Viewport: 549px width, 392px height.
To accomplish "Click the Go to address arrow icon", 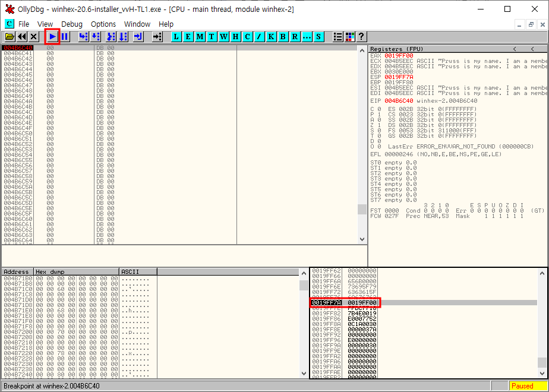I will (x=157, y=36).
